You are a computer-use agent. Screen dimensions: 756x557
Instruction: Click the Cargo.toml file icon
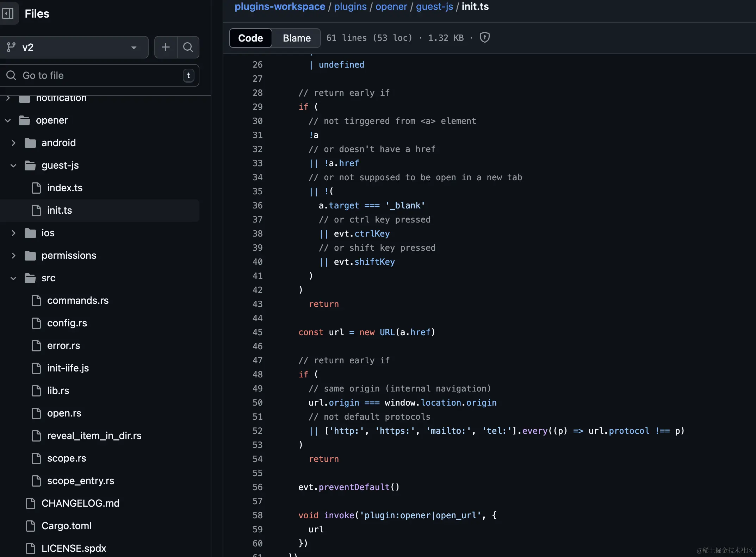click(31, 526)
